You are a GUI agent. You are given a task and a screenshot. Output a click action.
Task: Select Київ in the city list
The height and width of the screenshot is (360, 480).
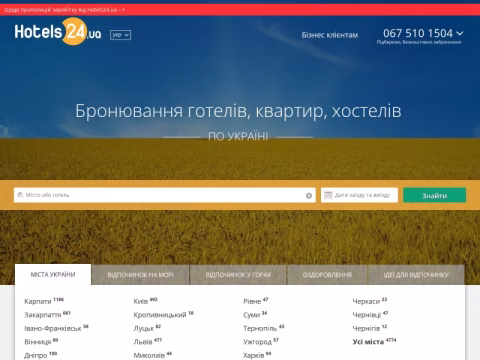(x=141, y=301)
